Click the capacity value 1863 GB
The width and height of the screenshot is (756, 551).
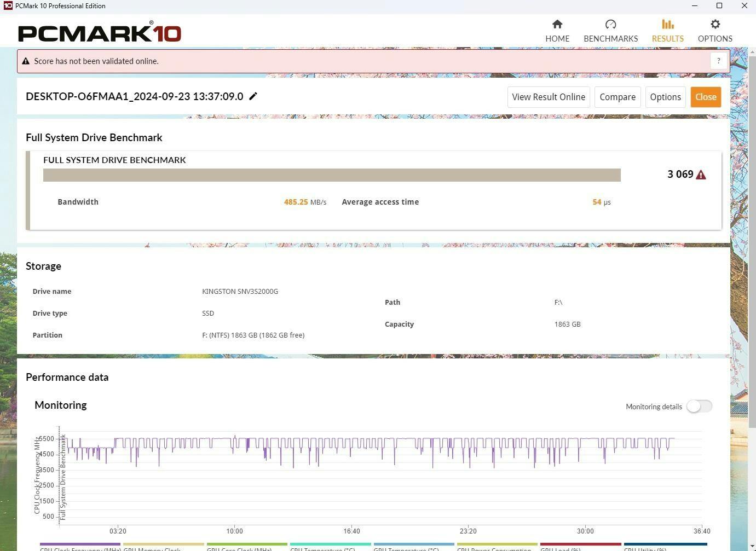click(x=567, y=324)
